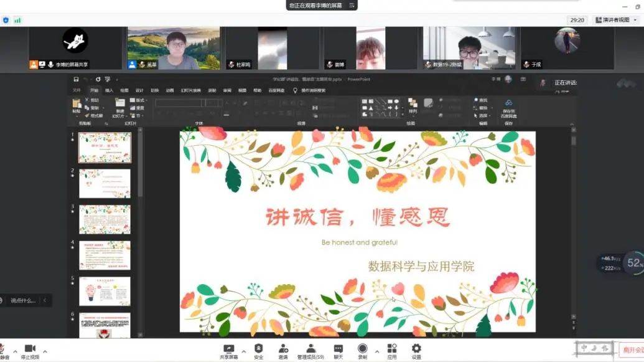Click the 说点什么 chat input box
This screenshot has height=362, width=644.
coord(23,300)
